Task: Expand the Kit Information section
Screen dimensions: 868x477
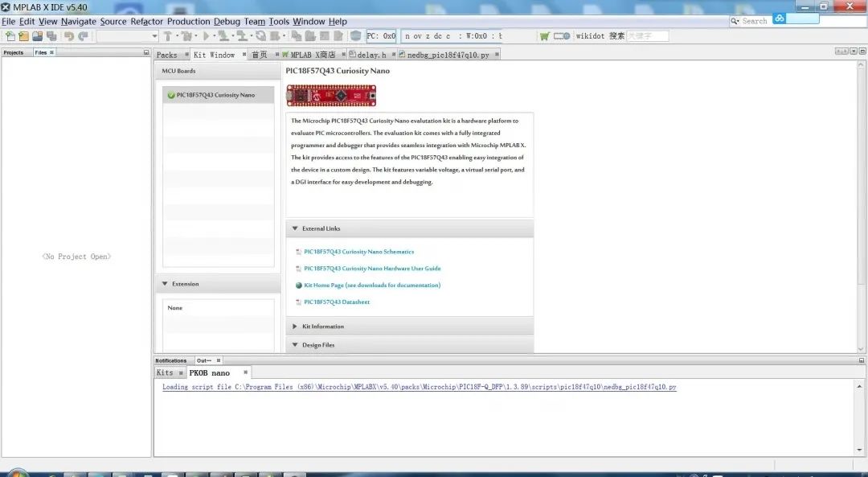Action: [x=295, y=327]
